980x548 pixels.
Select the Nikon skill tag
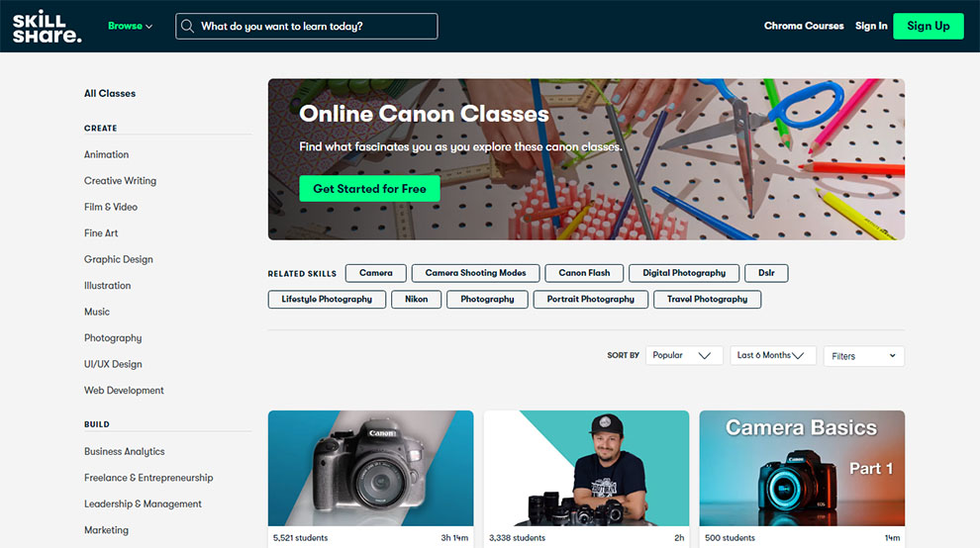pyautogui.click(x=416, y=300)
